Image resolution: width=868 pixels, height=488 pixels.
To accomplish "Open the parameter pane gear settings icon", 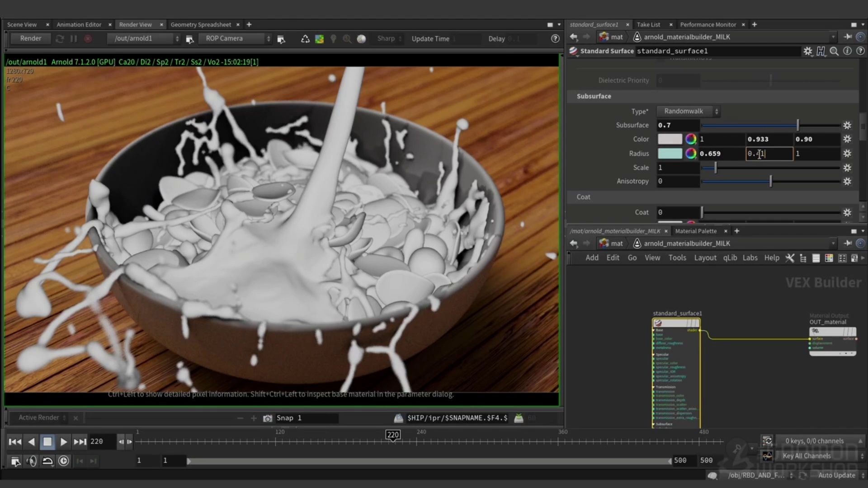I will [807, 51].
